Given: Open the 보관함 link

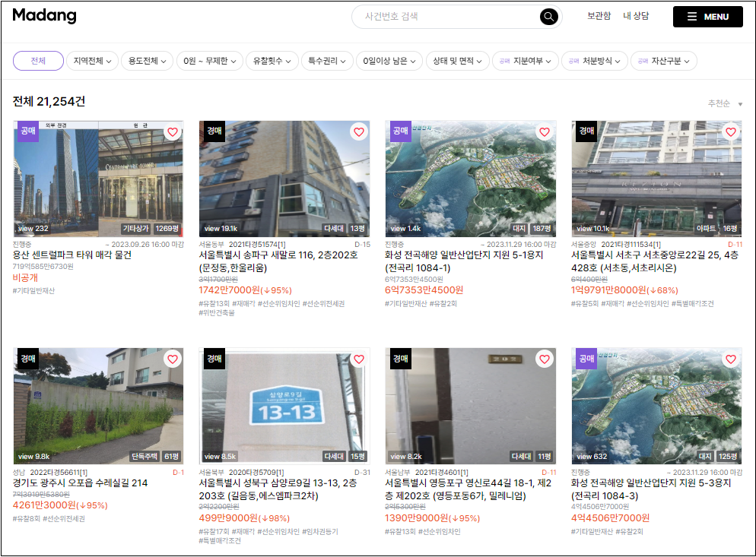Looking at the screenshot, I should coord(599,16).
